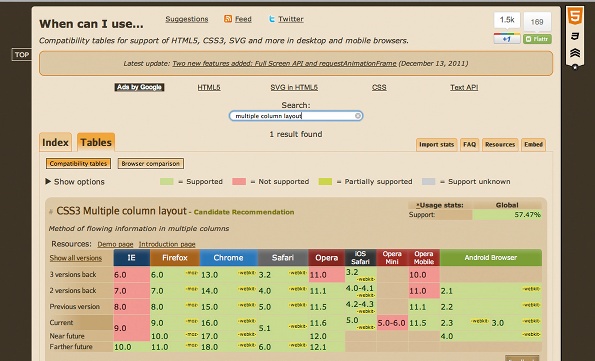Click the Opera Mini 5.0-6.0 cell
The height and width of the screenshot is (361, 595).
(x=392, y=323)
